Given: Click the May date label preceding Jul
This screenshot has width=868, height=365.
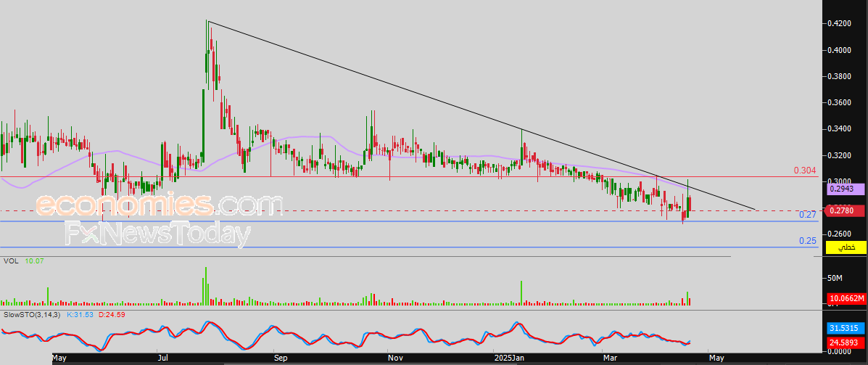Looking at the screenshot, I should (x=59, y=358).
